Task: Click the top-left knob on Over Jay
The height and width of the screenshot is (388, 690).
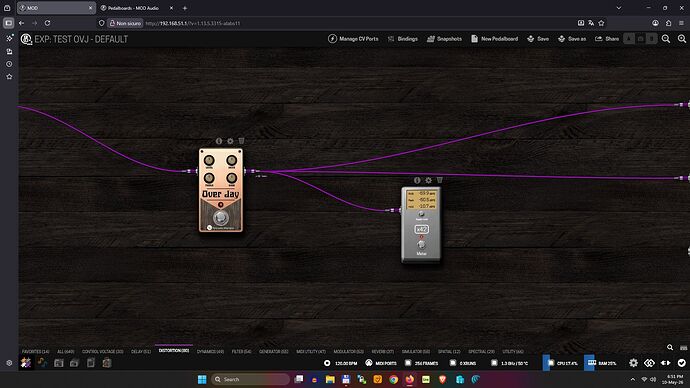Action: (209, 160)
